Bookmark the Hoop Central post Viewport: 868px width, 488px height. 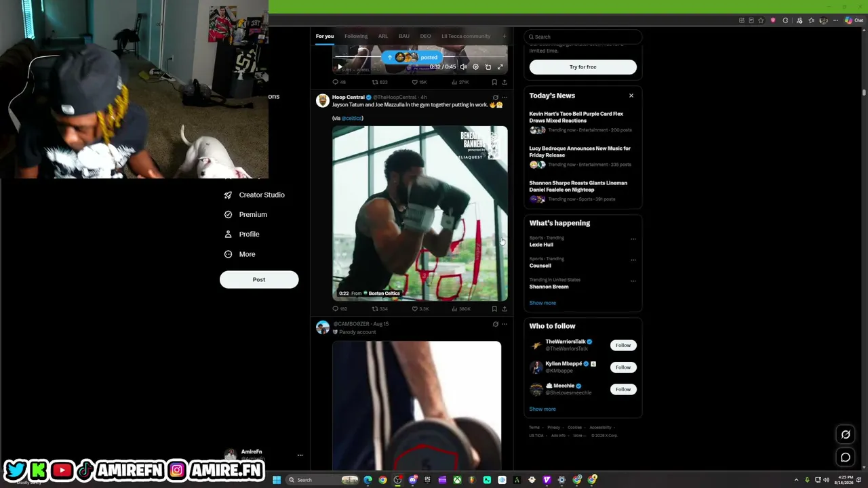[x=494, y=309]
